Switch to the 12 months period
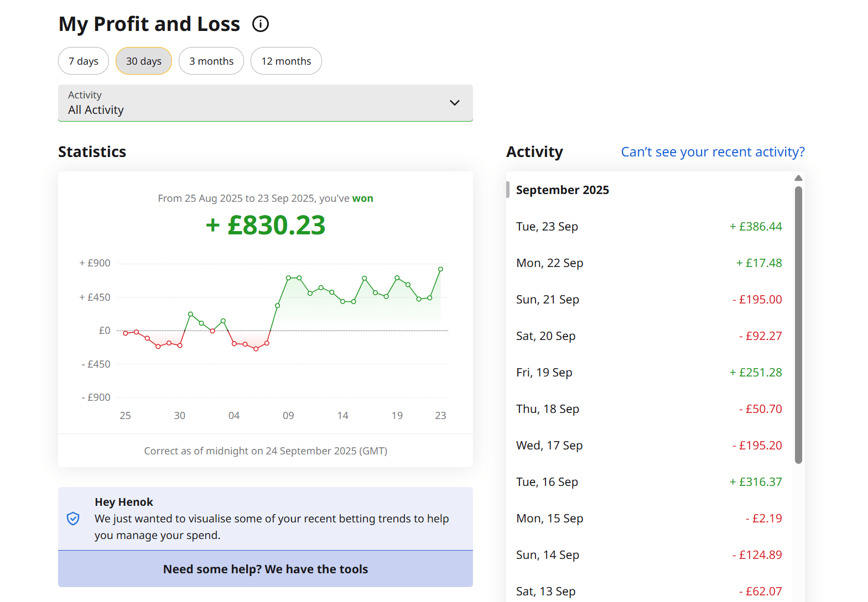 coord(286,61)
